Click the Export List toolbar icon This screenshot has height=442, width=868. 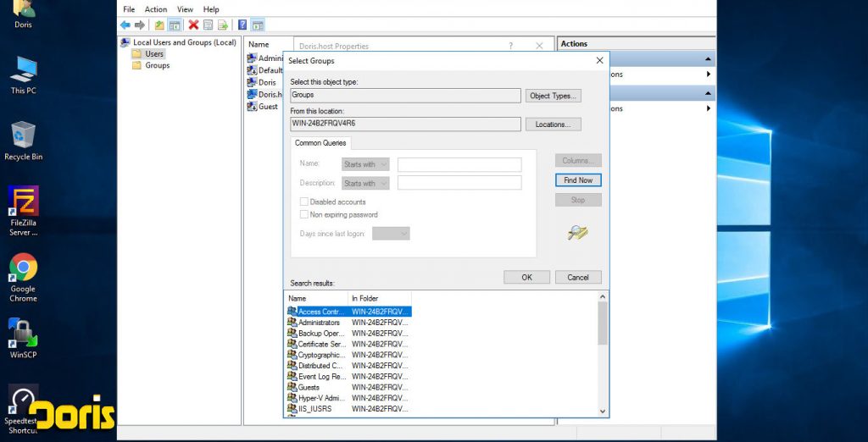(223, 25)
